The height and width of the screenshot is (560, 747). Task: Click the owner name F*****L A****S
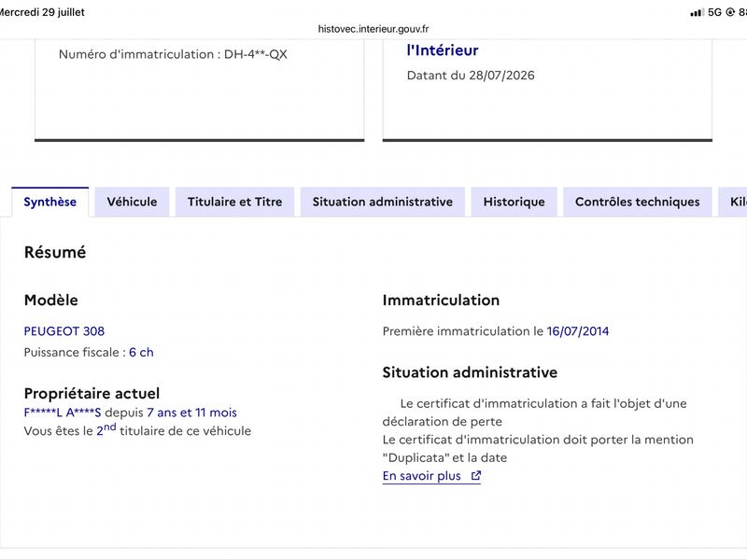click(x=63, y=413)
